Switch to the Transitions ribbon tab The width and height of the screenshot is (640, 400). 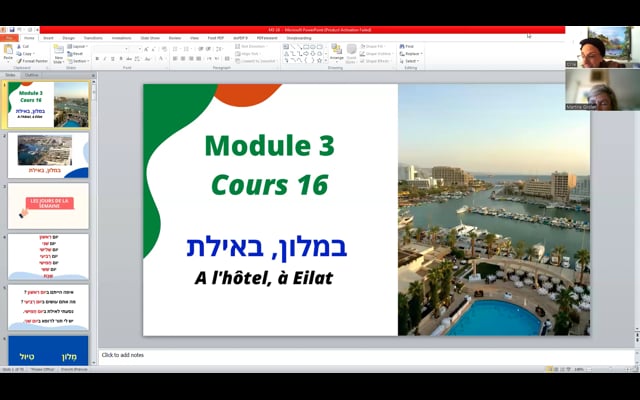tap(93, 38)
